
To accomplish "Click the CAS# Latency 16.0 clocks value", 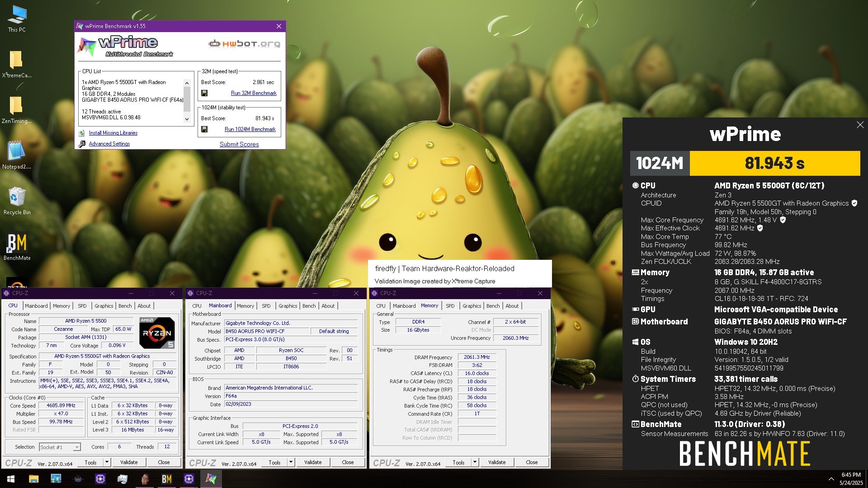I will [x=477, y=373].
